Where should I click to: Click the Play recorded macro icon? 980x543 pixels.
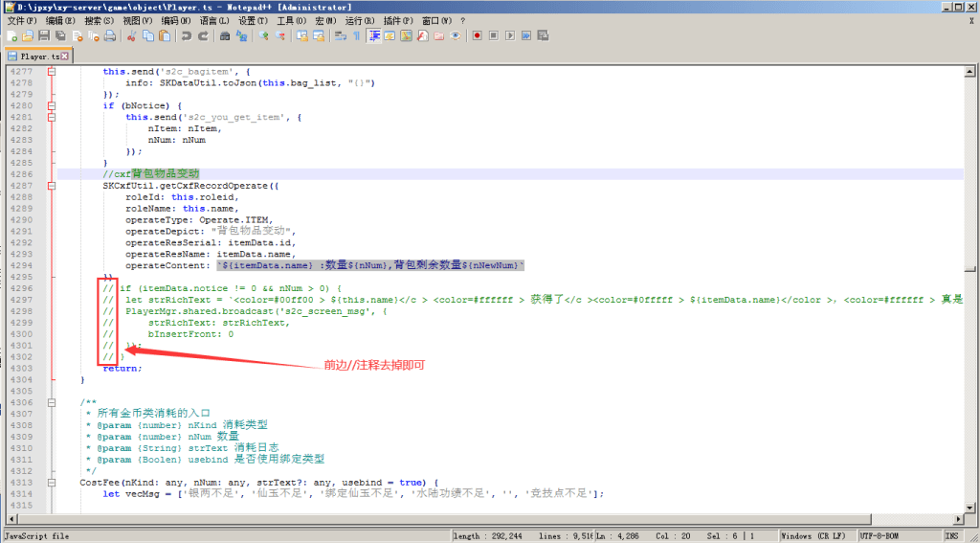click(x=510, y=36)
